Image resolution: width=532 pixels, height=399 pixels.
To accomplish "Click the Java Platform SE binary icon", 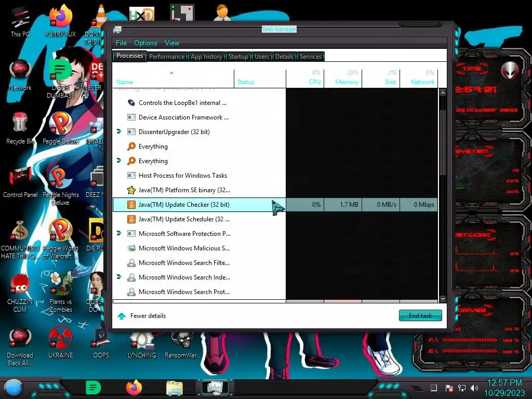I will (131, 190).
